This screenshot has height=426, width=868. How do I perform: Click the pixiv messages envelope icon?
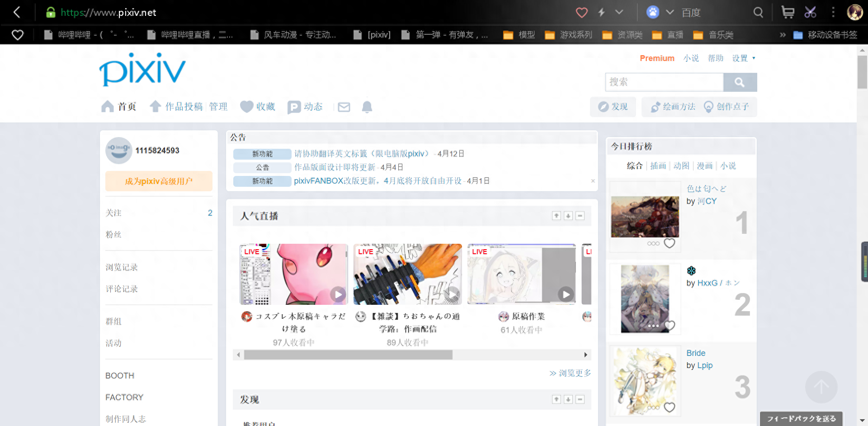(x=344, y=107)
